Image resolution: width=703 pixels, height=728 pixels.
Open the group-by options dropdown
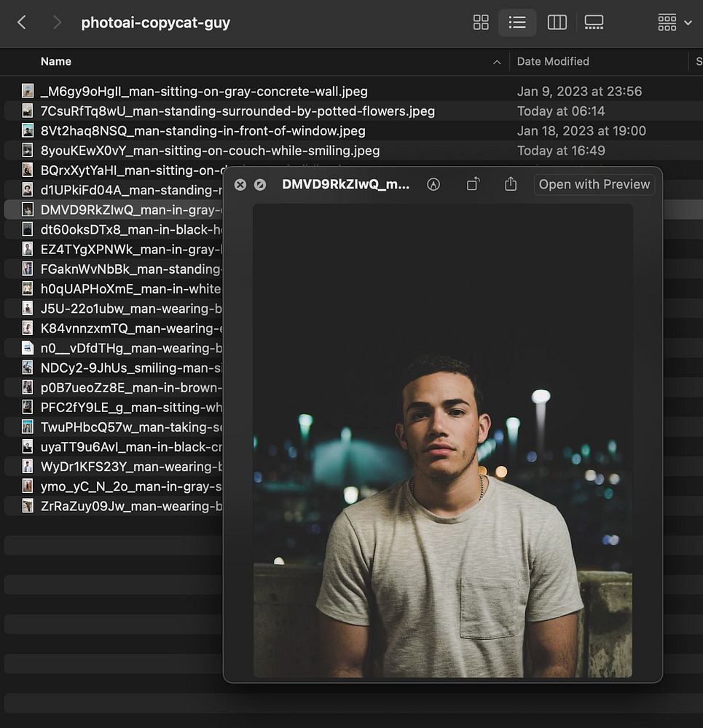pyautogui.click(x=675, y=23)
